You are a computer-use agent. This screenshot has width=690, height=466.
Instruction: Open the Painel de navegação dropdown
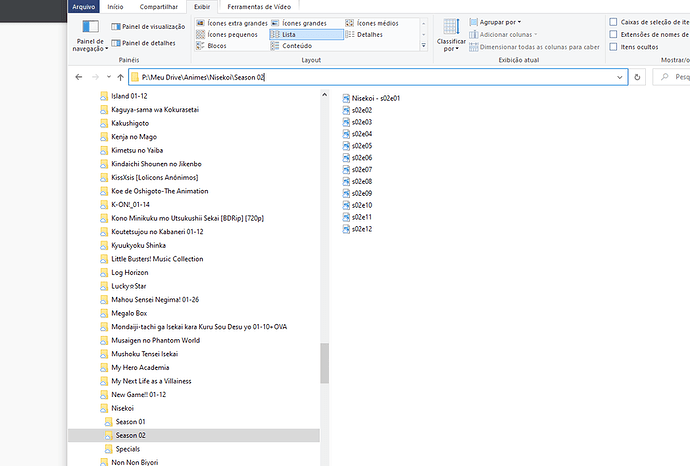[90, 36]
